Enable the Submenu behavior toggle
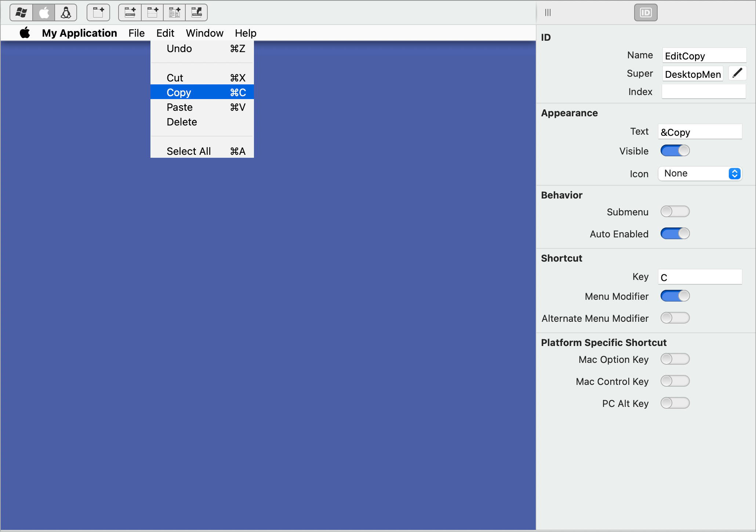This screenshot has height=532, width=756. [675, 211]
